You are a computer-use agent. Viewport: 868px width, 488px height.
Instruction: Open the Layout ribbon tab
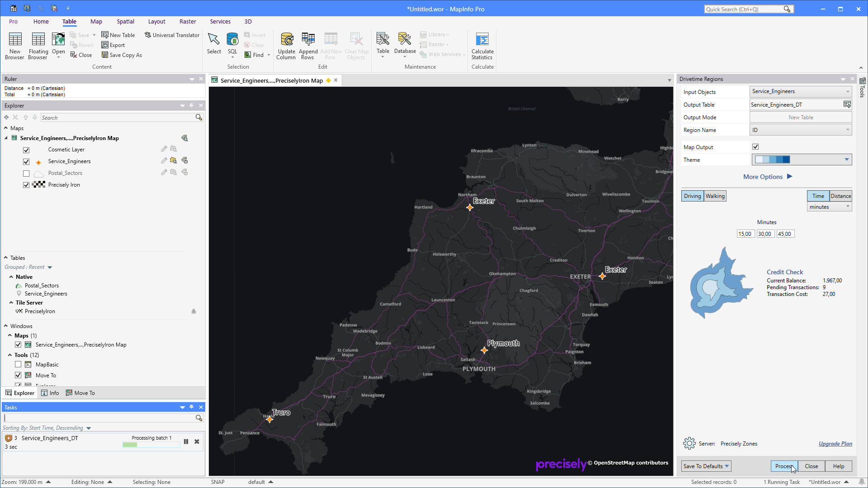(157, 21)
